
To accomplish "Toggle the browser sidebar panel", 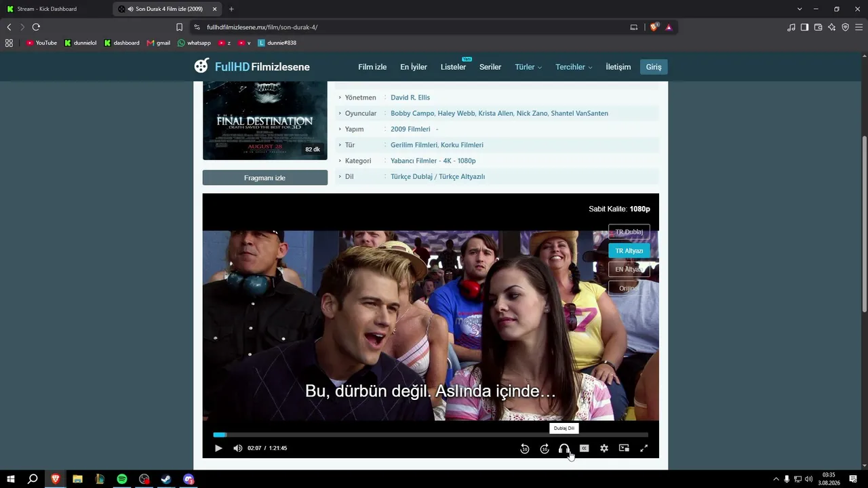I will 804,27.
